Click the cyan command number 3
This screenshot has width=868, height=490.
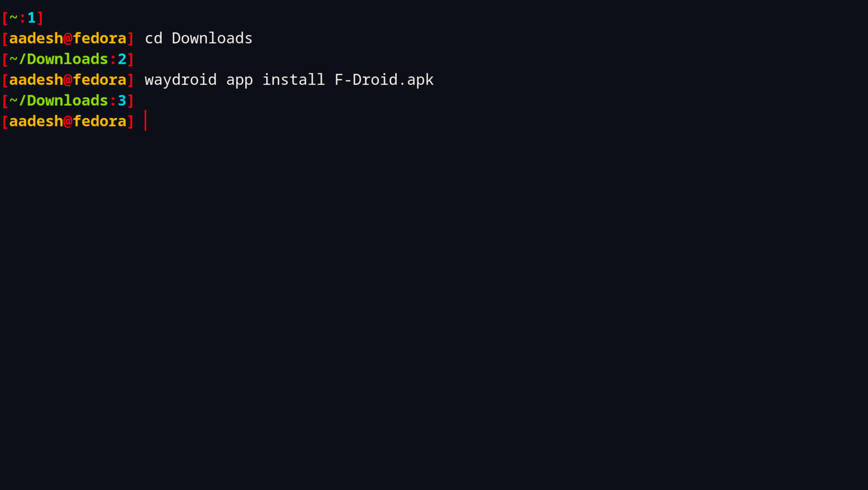(123, 100)
